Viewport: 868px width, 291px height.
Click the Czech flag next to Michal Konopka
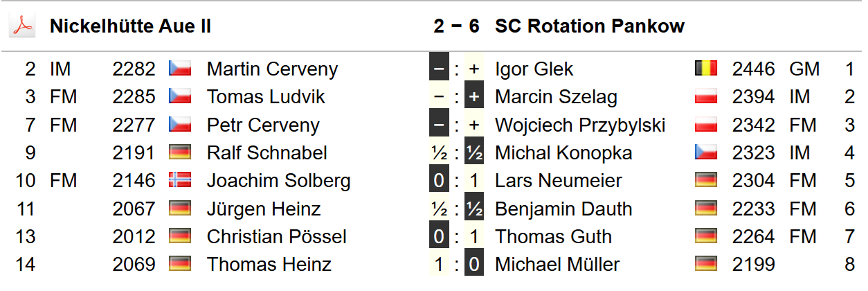click(706, 152)
